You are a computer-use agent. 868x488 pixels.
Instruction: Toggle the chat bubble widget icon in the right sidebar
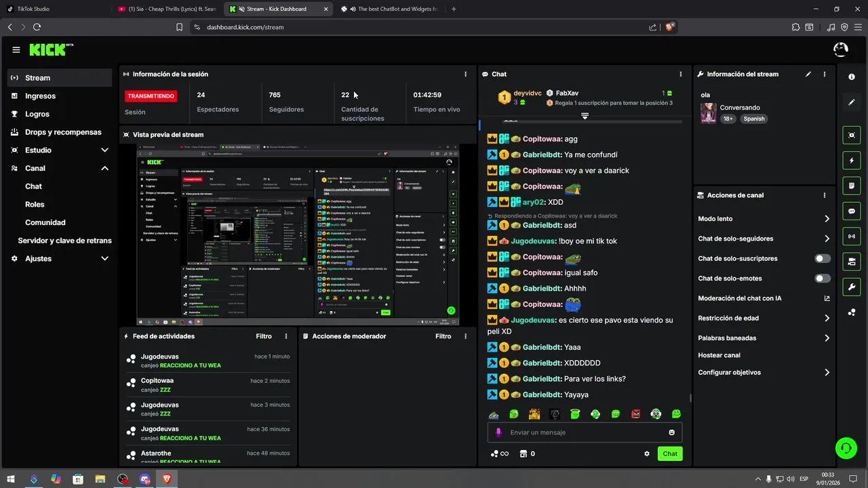point(852,211)
